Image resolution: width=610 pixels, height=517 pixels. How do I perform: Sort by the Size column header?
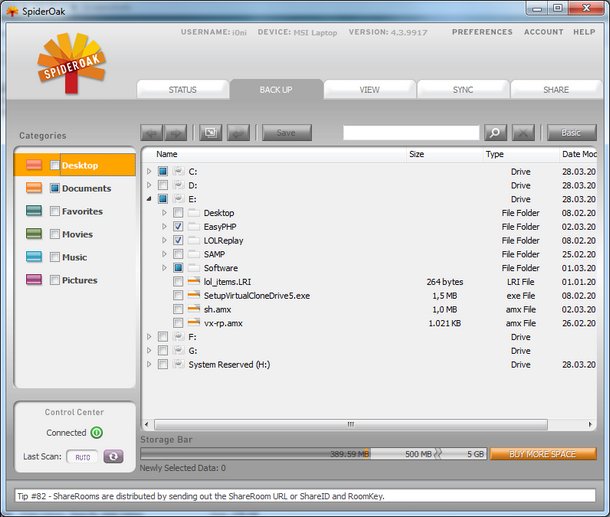tap(445, 154)
